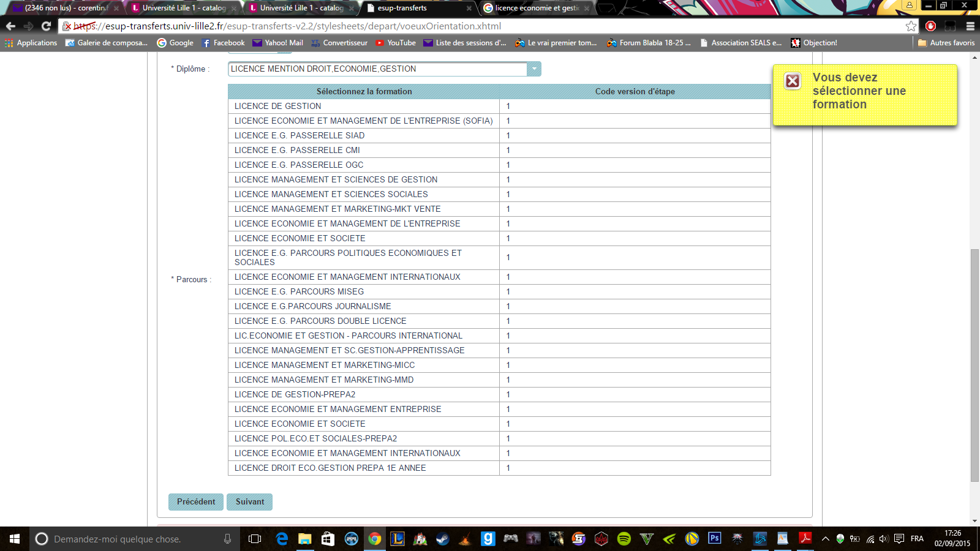Click the Suivant button

click(249, 501)
